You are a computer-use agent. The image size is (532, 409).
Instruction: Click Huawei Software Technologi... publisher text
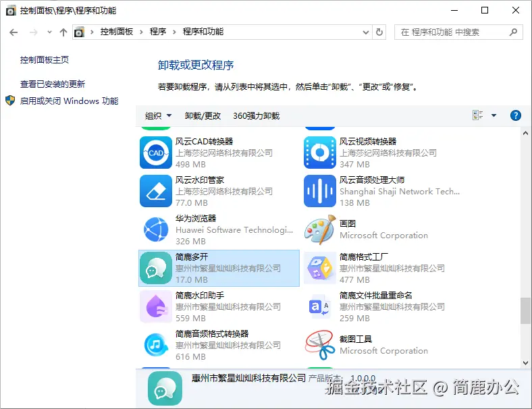pyautogui.click(x=234, y=229)
